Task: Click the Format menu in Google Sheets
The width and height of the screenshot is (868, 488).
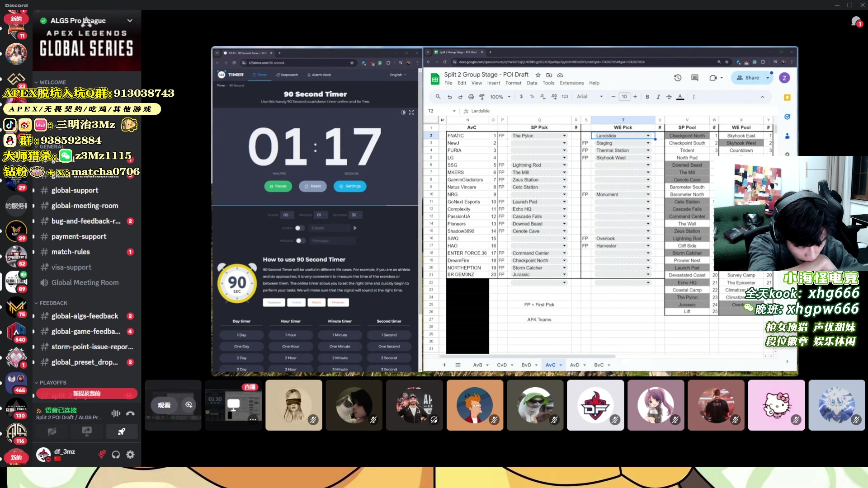Action: tap(513, 83)
